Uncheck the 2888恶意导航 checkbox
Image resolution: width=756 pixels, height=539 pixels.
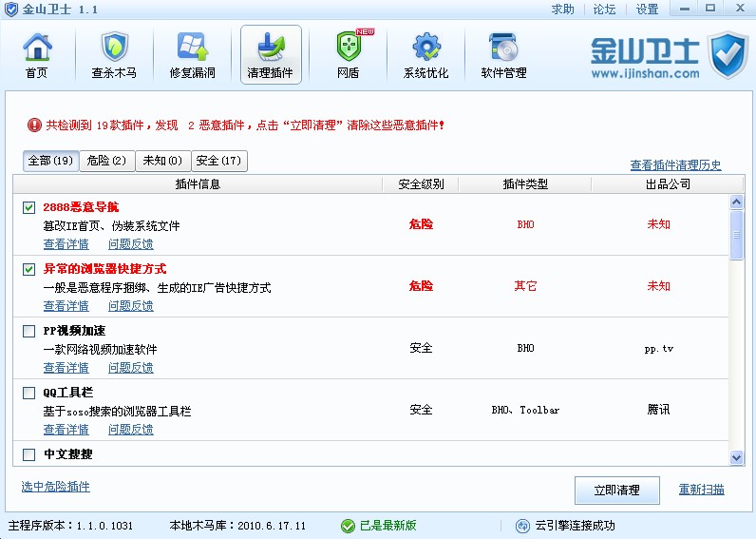point(28,207)
